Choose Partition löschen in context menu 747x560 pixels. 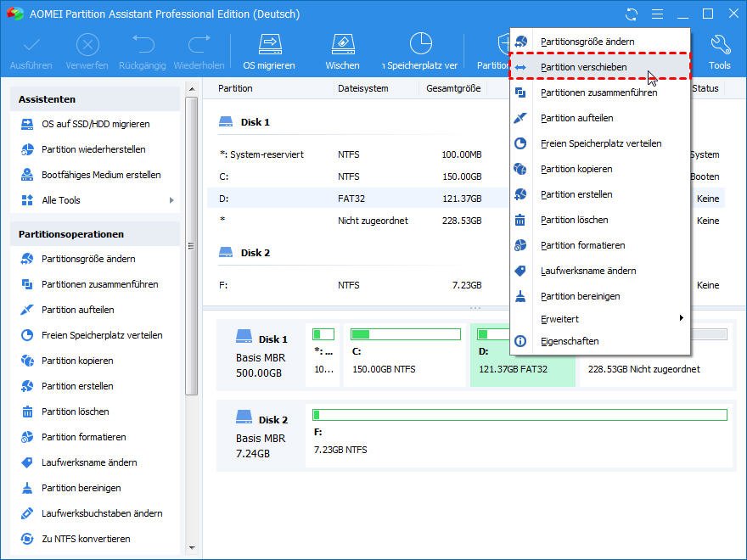[x=600, y=220]
